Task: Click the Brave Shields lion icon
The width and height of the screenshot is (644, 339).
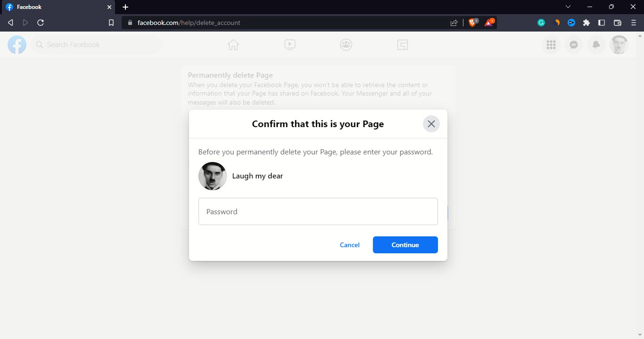Action: [x=472, y=23]
